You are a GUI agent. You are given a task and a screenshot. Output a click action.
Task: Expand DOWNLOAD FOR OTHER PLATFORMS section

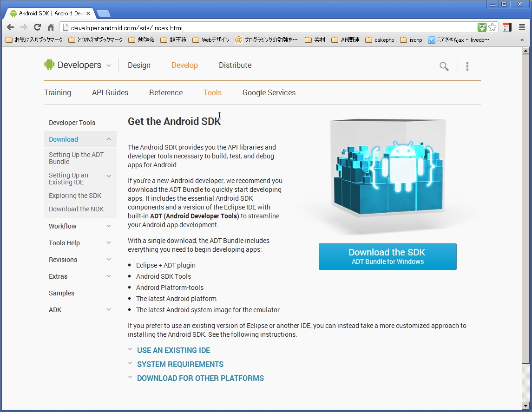[x=200, y=378]
